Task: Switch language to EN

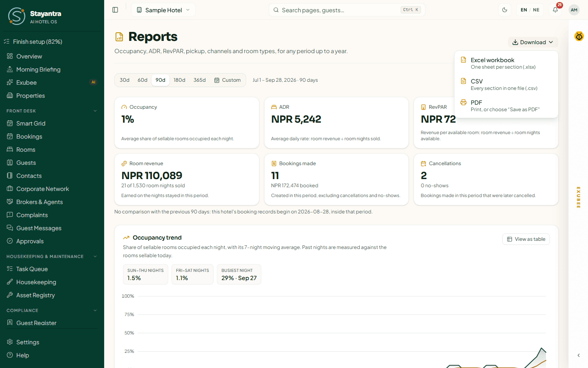Action: point(523,10)
